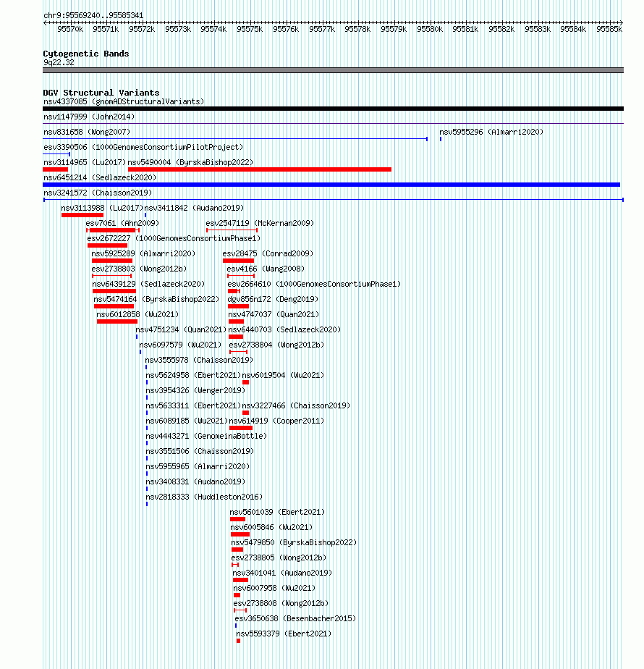Click esv7061 (Ahn2009) label
This screenshot has height=669, width=644.
point(122,223)
